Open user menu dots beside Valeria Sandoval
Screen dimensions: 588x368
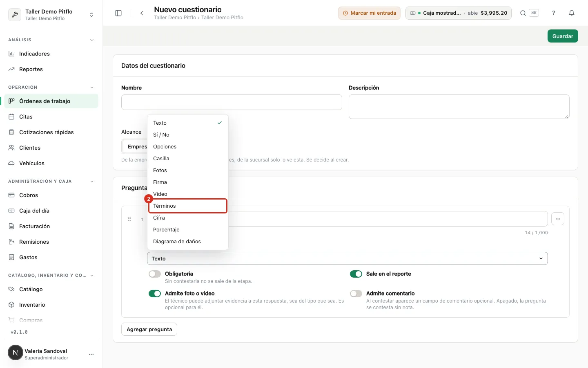(x=91, y=354)
